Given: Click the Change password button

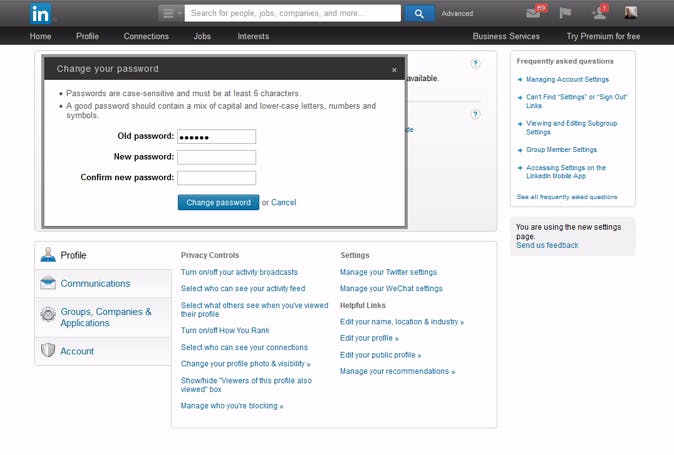Looking at the screenshot, I should click(218, 202).
